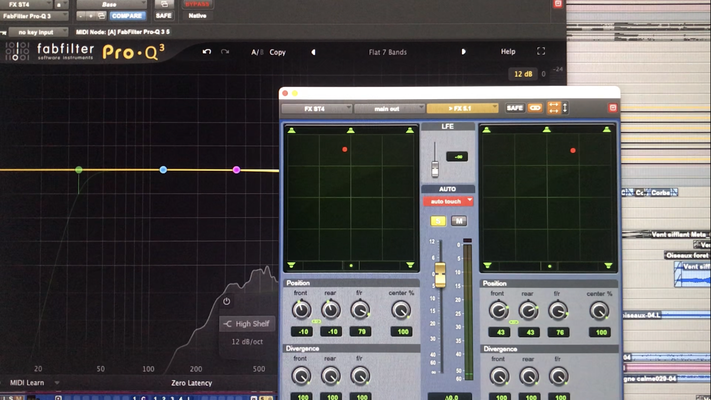Image resolution: width=711 pixels, height=400 pixels.
Task: Click top-left speaker icon in right panner grid
Action: 487,130
